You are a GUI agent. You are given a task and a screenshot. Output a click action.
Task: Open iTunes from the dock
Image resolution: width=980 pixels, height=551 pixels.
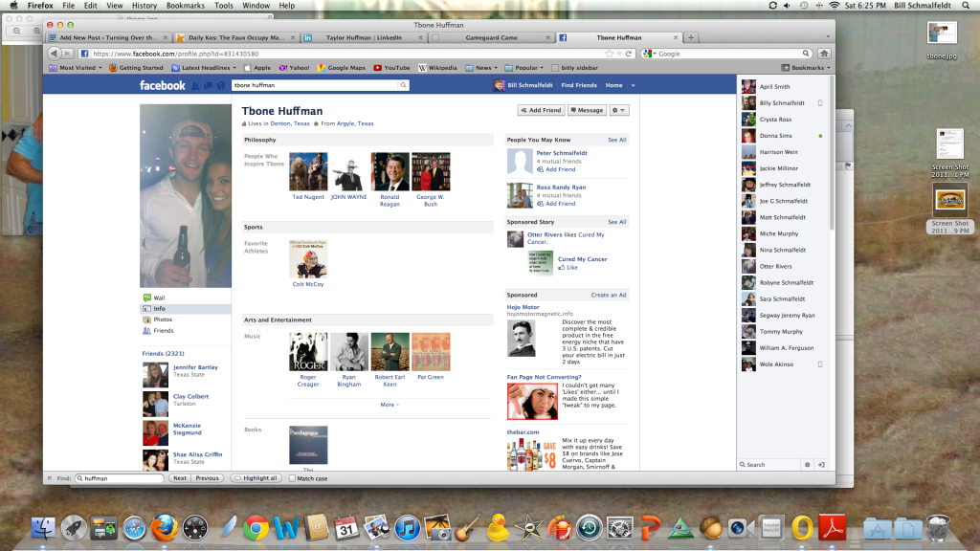click(407, 527)
